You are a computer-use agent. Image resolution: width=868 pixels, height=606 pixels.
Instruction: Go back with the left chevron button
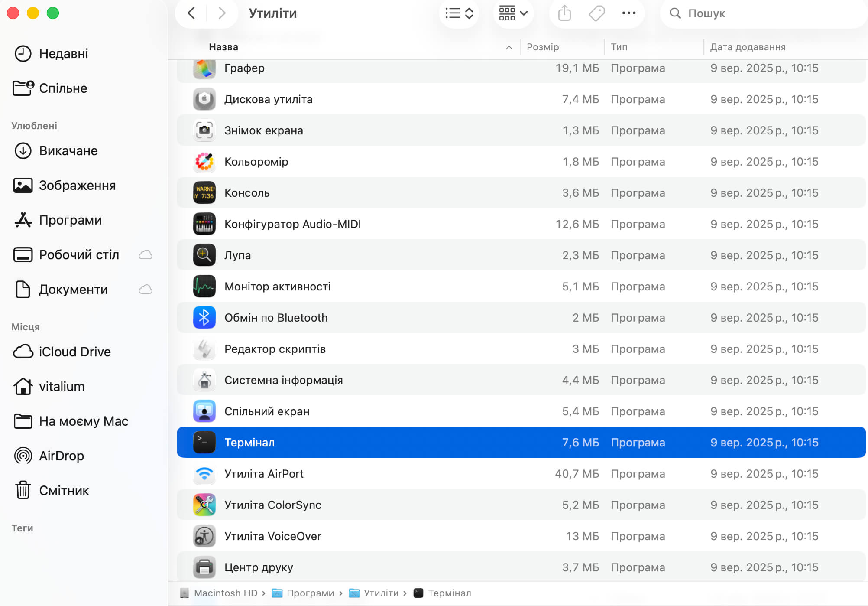pos(191,13)
